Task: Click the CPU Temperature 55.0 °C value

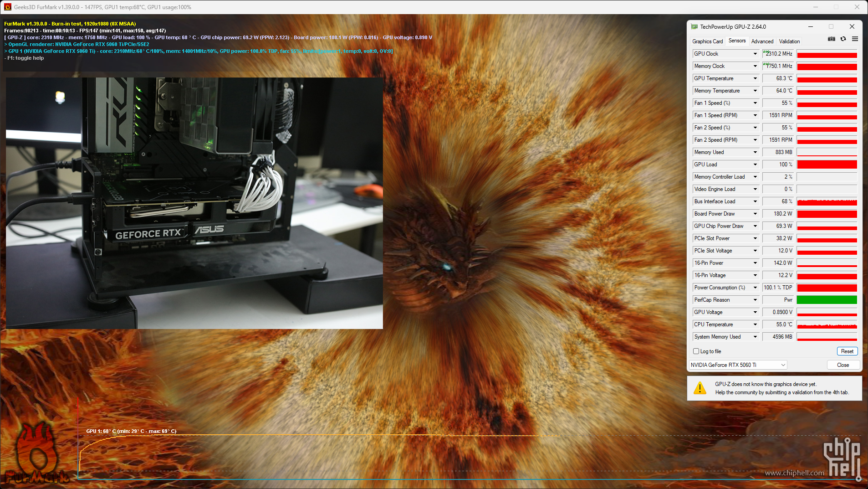Action: pos(778,324)
